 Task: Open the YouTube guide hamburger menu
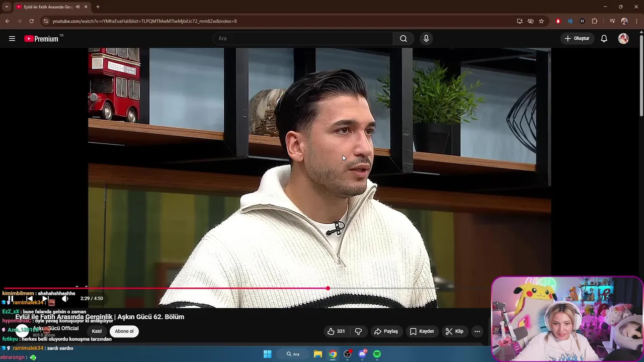pyautogui.click(x=12, y=39)
